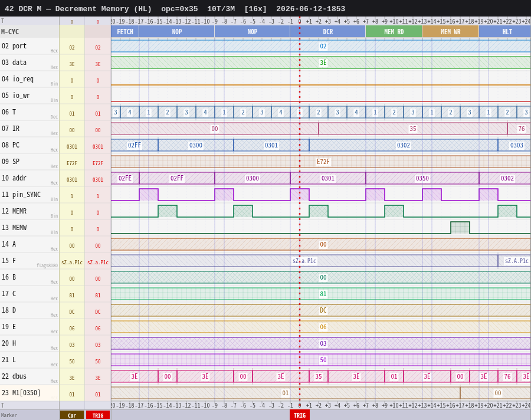The height and width of the screenshot is (420, 531).
Task: Click the SP value E72F on the waveform
Action: tap(323, 162)
